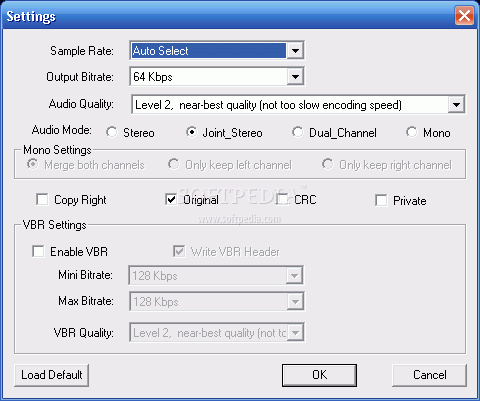Click the Mini Bitrate label
This screenshot has height=401, width=480.
(x=85, y=275)
